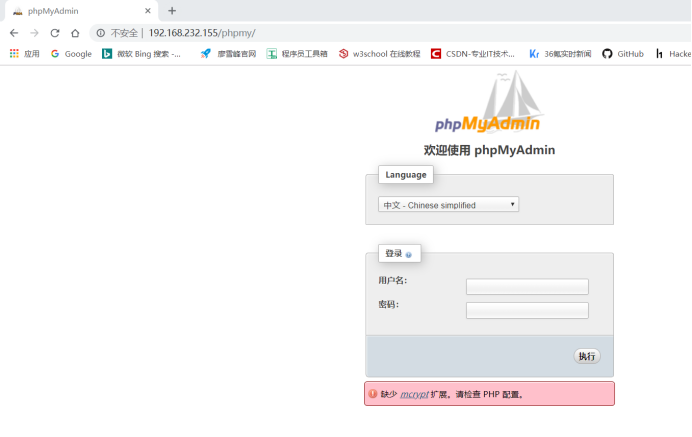692x437 pixels.
Task: Open the 36Kr news bookmark
Action: (x=560, y=54)
